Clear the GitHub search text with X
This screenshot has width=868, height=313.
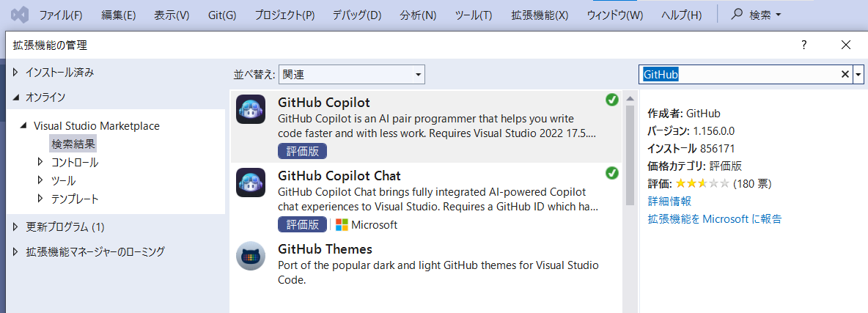(845, 74)
